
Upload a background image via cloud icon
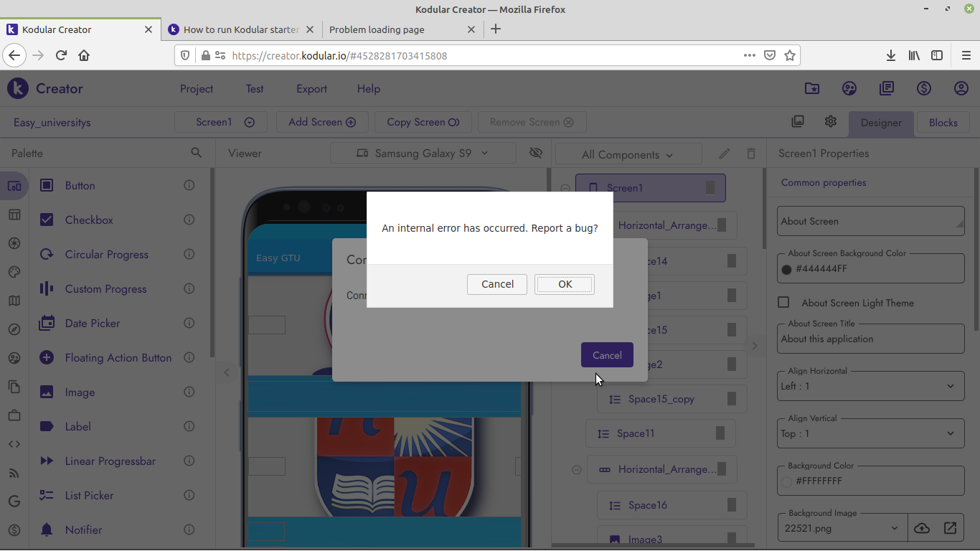(922, 528)
